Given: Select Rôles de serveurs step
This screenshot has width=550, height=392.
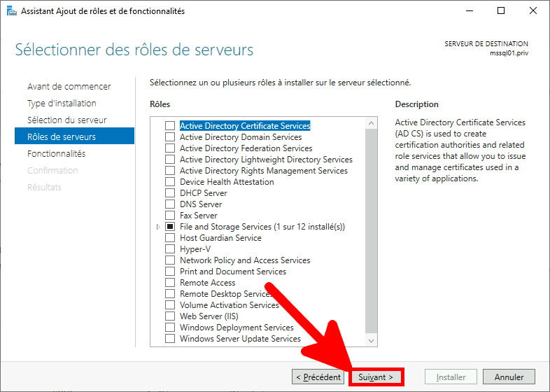Looking at the screenshot, I should point(74,136).
